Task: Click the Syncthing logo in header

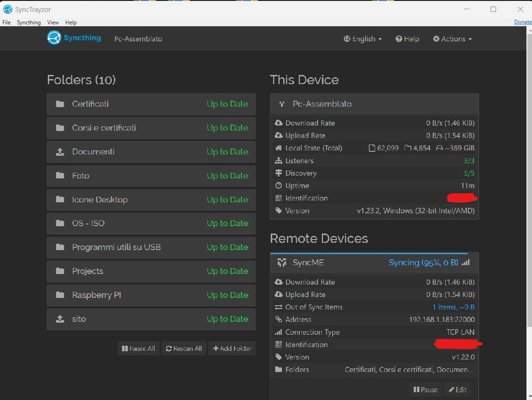Action: pyautogui.click(x=74, y=37)
